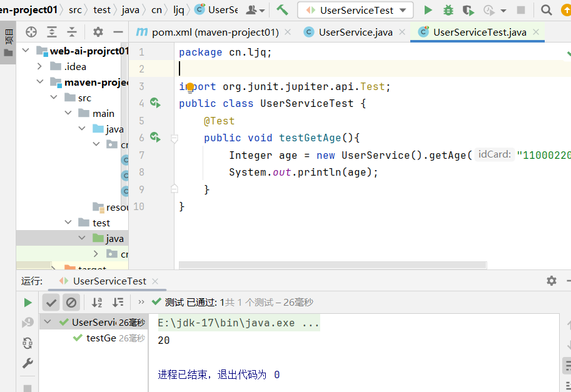The image size is (571, 392).
Task: Close the UserService.java tab
Action: 402,32
